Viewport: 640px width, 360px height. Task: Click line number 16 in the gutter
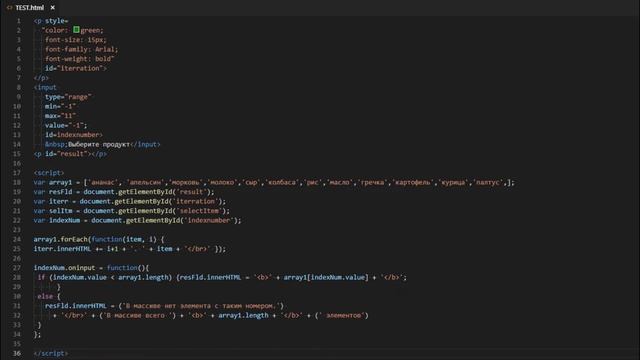click(17, 163)
